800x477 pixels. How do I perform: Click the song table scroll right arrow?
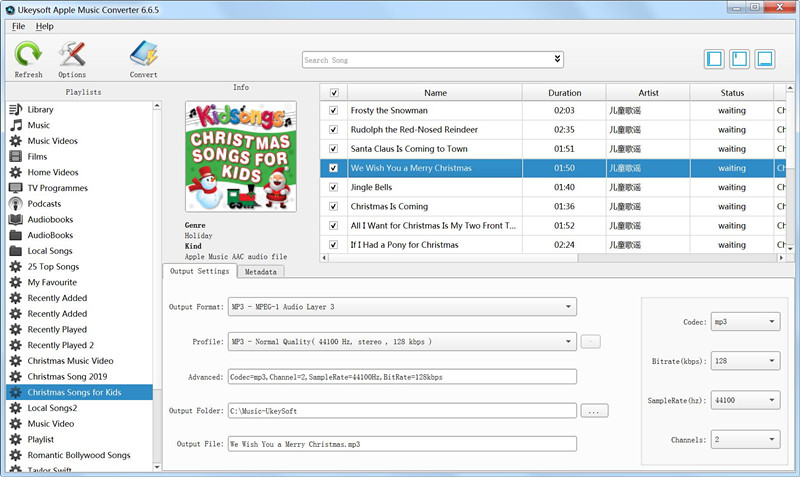781,258
